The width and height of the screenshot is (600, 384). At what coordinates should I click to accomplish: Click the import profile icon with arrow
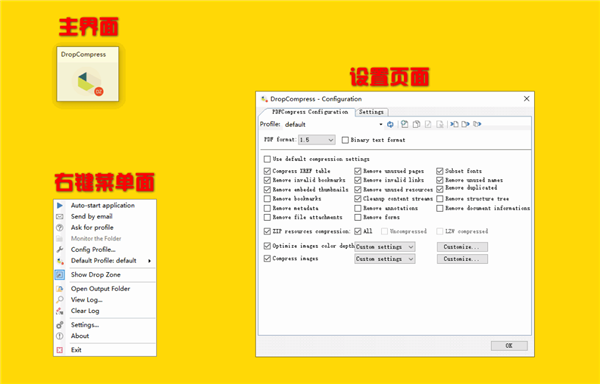[x=454, y=124]
